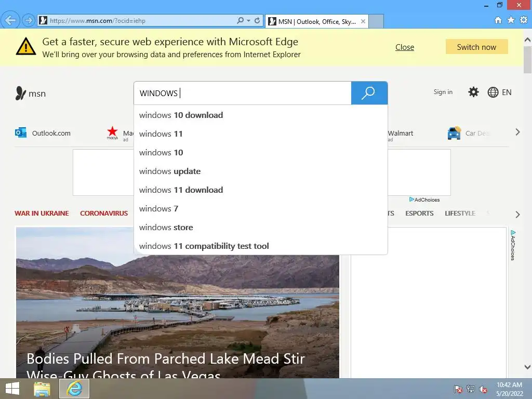Open ESPORTS news category
532x399 pixels.
[419, 214]
